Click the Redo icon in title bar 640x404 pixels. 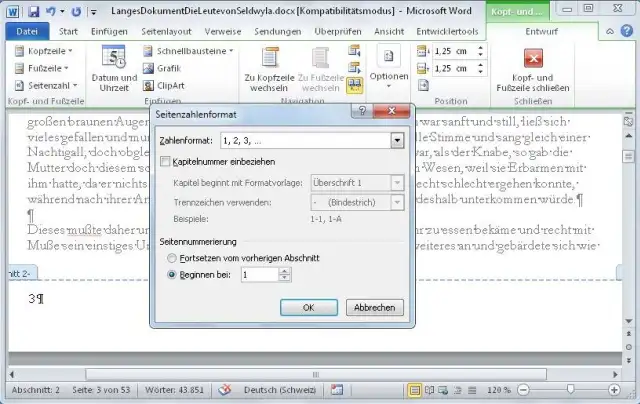[76, 11]
